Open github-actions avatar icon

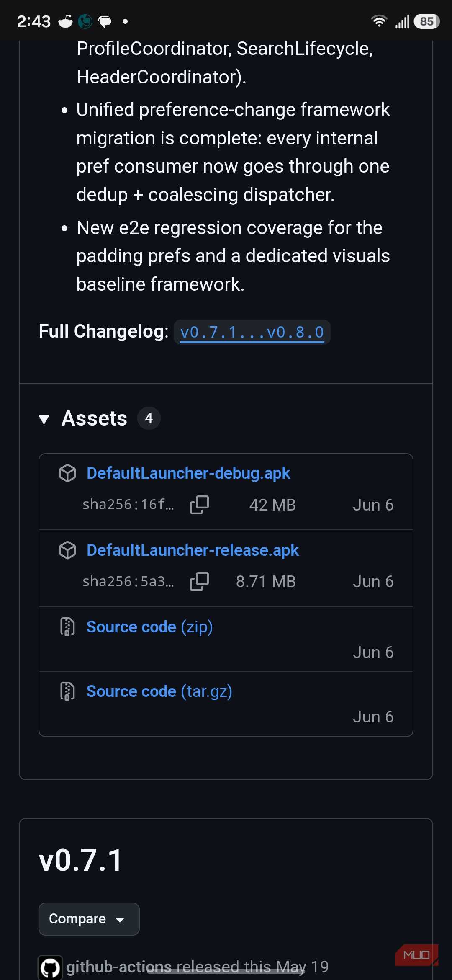click(50, 968)
